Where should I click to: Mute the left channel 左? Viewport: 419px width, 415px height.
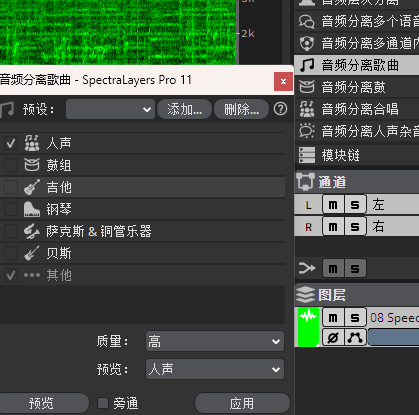tap(333, 205)
